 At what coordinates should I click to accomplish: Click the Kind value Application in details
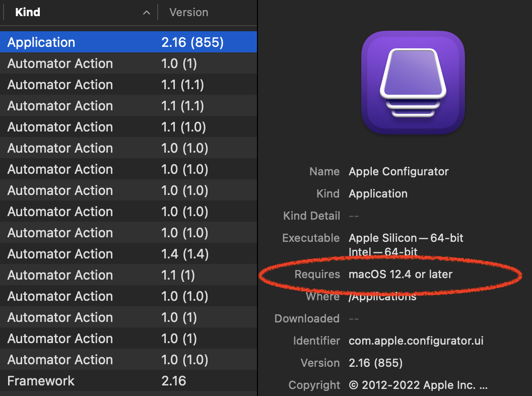point(378,193)
